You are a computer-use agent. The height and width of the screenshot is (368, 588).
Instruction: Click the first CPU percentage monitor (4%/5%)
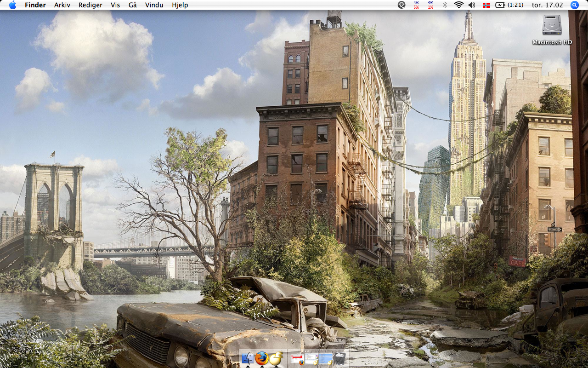click(x=416, y=5)
